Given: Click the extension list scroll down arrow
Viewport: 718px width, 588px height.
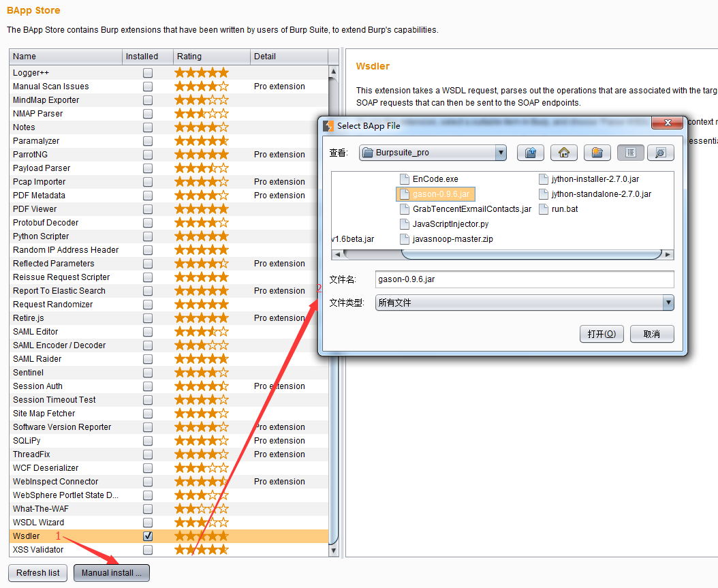Looking at the screenshot, I should pyautogui.click(x=333, y=551).
